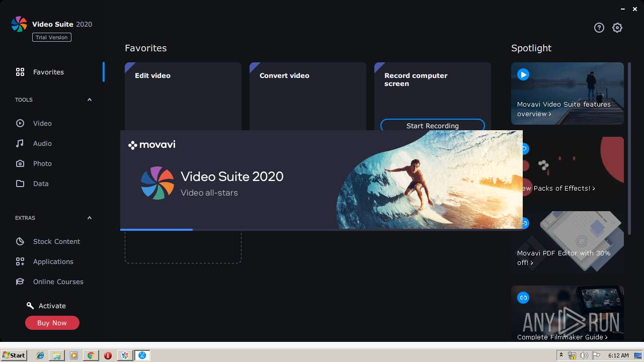
Task: Open the Help question mark icon
Action: [x=599, y=28]
